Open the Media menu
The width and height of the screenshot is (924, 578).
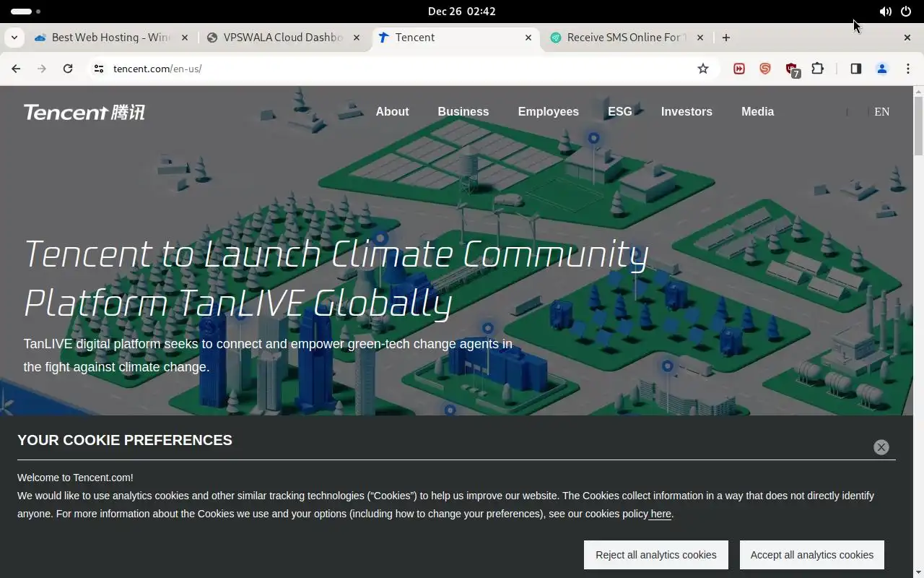tap(757, 111)
